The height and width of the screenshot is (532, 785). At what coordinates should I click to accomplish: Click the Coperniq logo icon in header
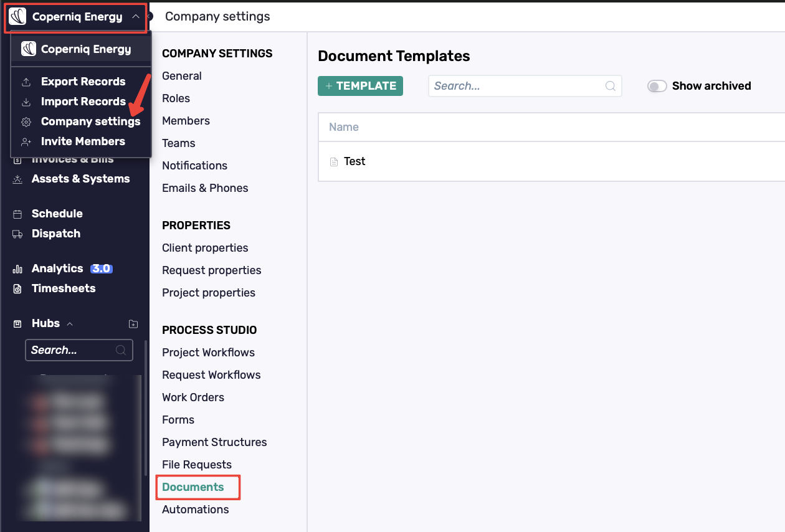tap(17, 17)
